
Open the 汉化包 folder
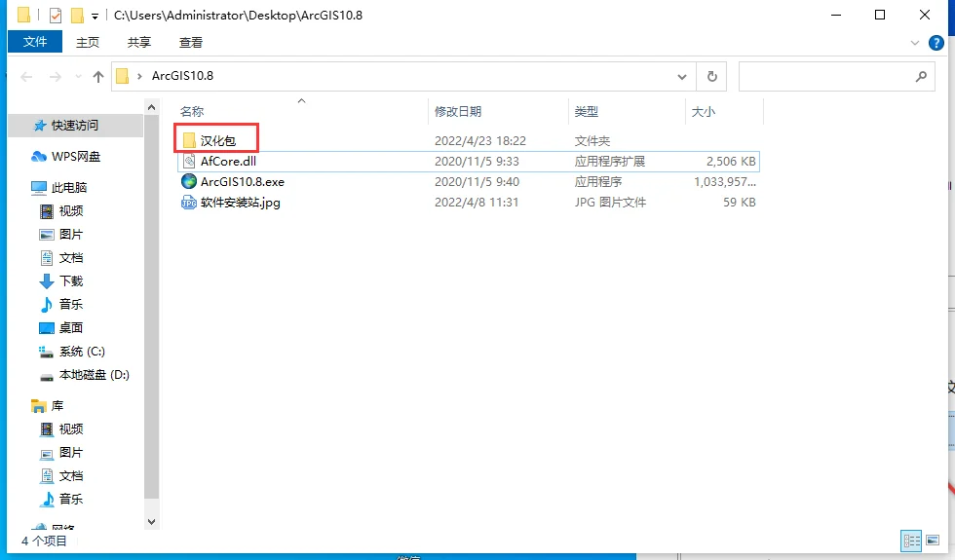(216, 140)
